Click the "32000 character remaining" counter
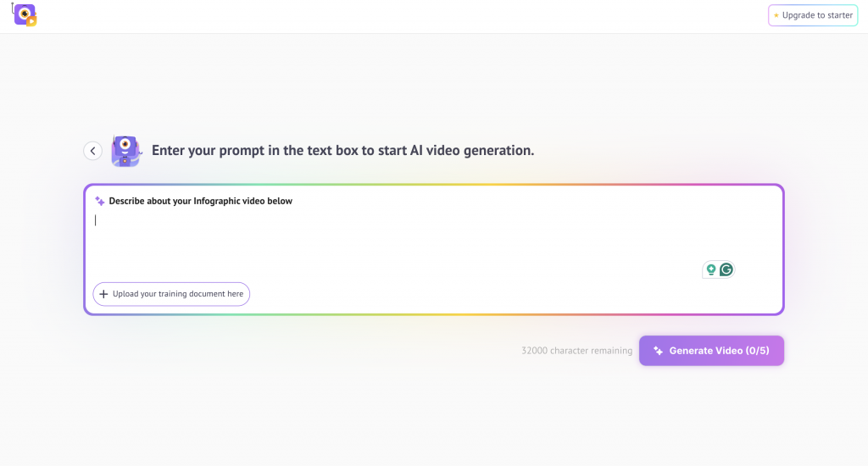 pyautogui.click(x=576, y=351)
